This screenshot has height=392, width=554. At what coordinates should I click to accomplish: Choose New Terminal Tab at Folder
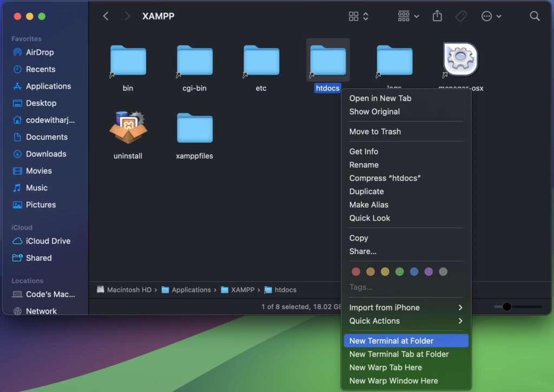(406, 354)
